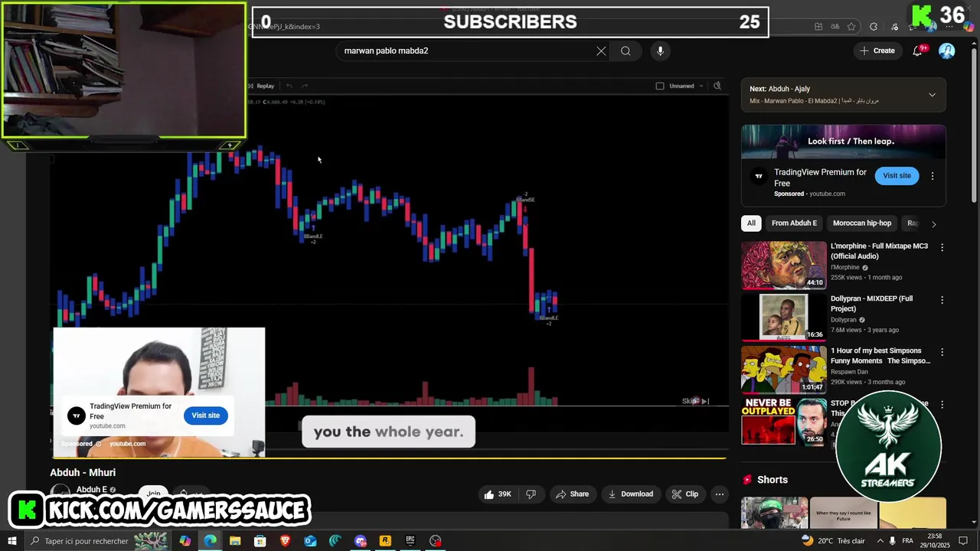Open the weather widget showing 20°C

coord(832,541)
